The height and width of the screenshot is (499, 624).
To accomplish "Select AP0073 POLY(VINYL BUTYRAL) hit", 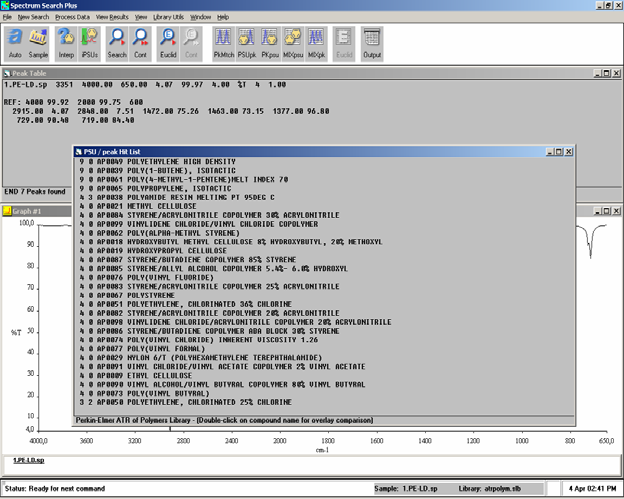I will coord(144,393).
